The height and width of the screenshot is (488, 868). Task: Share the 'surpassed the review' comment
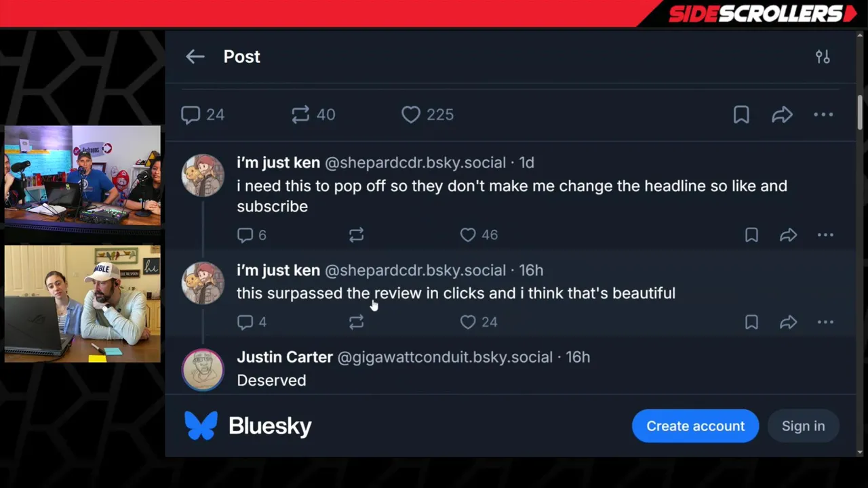788,322
